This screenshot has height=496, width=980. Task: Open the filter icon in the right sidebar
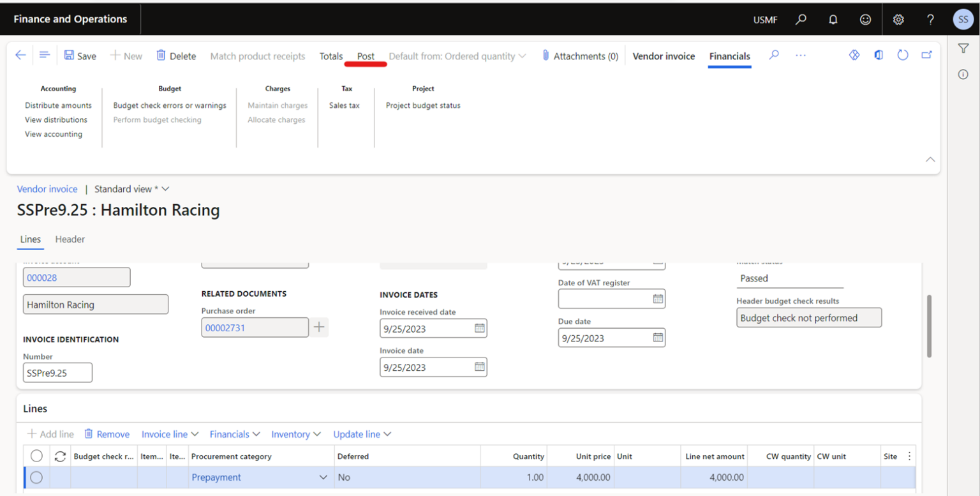click(x=963, y=48)
